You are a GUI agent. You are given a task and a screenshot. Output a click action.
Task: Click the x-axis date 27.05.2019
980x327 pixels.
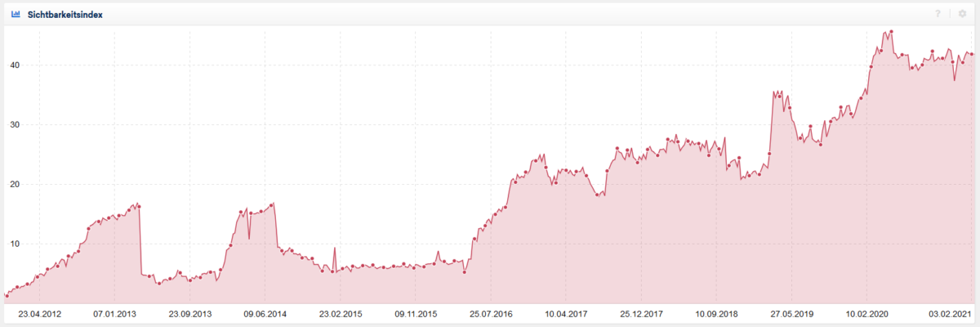pos(791,314)
